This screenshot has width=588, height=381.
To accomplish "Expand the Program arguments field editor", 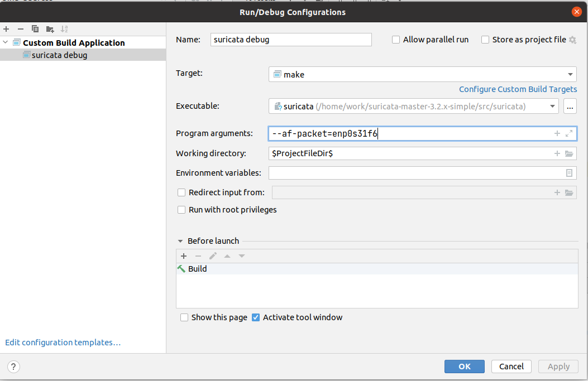I will [569, 133].
